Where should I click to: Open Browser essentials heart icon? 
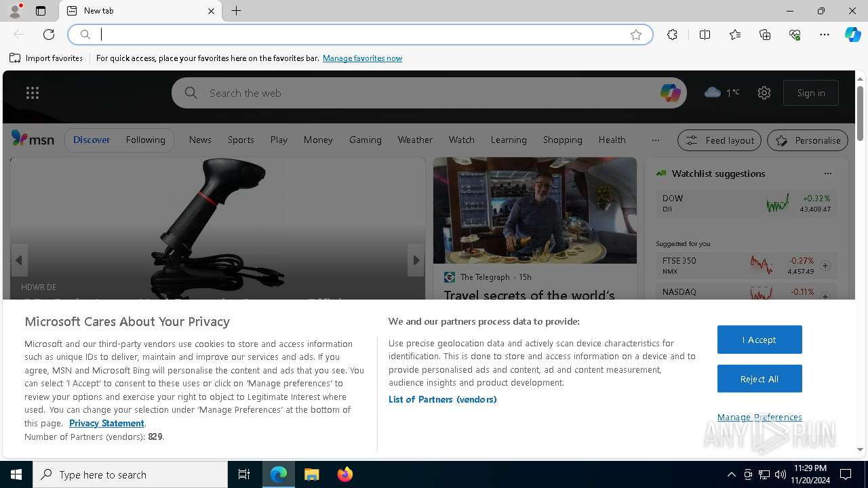tap(795, 35)
